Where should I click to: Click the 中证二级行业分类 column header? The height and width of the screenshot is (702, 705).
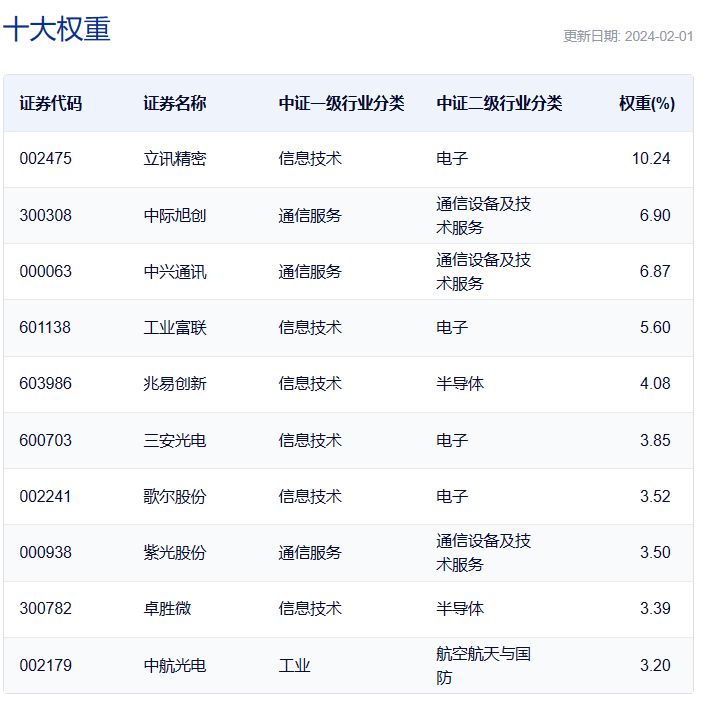coord(499,104)
